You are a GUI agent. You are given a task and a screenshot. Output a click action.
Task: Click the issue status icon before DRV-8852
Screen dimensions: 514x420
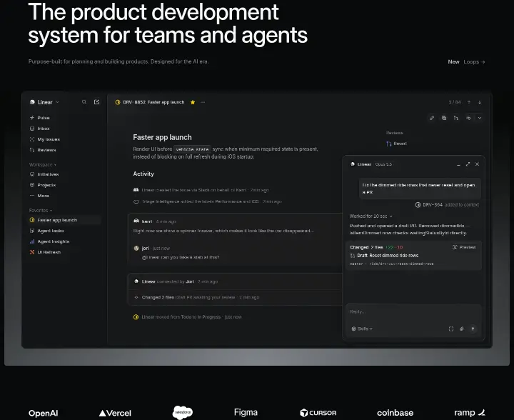click(x=118, y=102)
